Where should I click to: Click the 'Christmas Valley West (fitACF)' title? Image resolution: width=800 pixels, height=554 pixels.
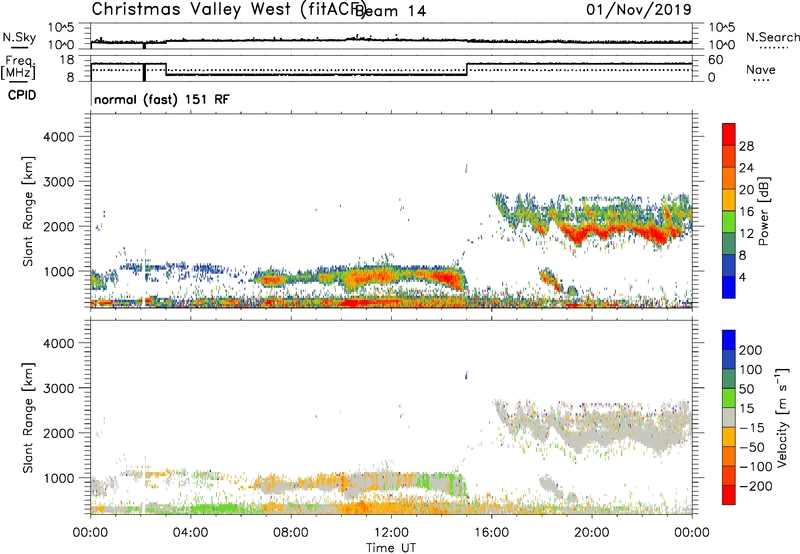(x=228, y=10)
